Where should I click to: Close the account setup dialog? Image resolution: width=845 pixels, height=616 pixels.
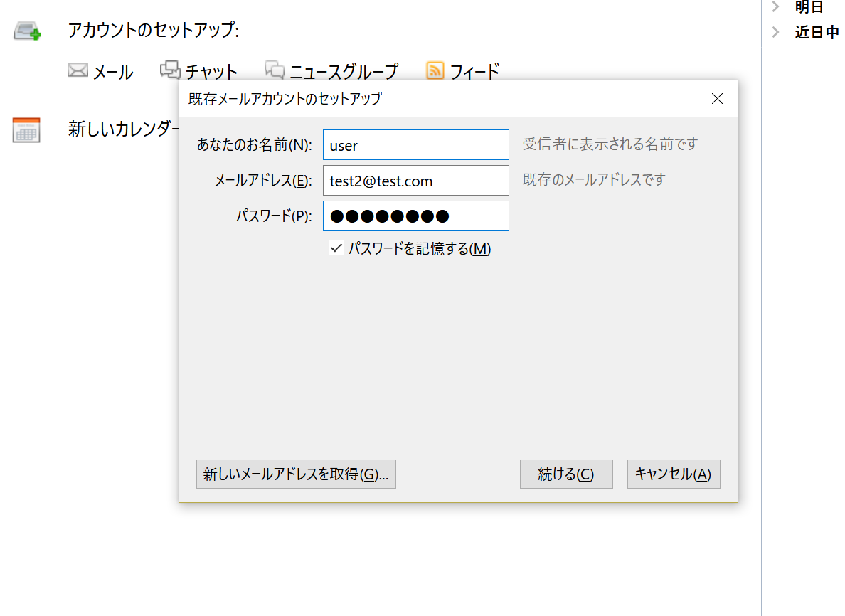point(717,99)
